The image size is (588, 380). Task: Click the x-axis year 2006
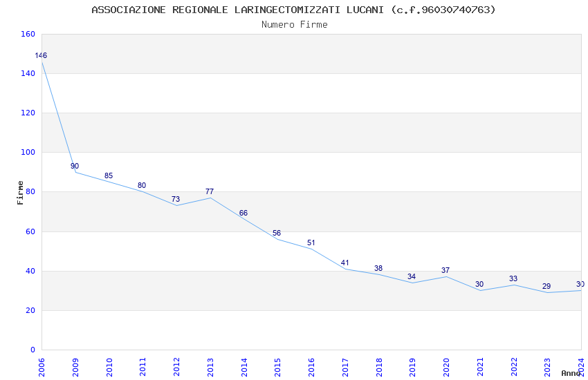click(x=42, y=367)
